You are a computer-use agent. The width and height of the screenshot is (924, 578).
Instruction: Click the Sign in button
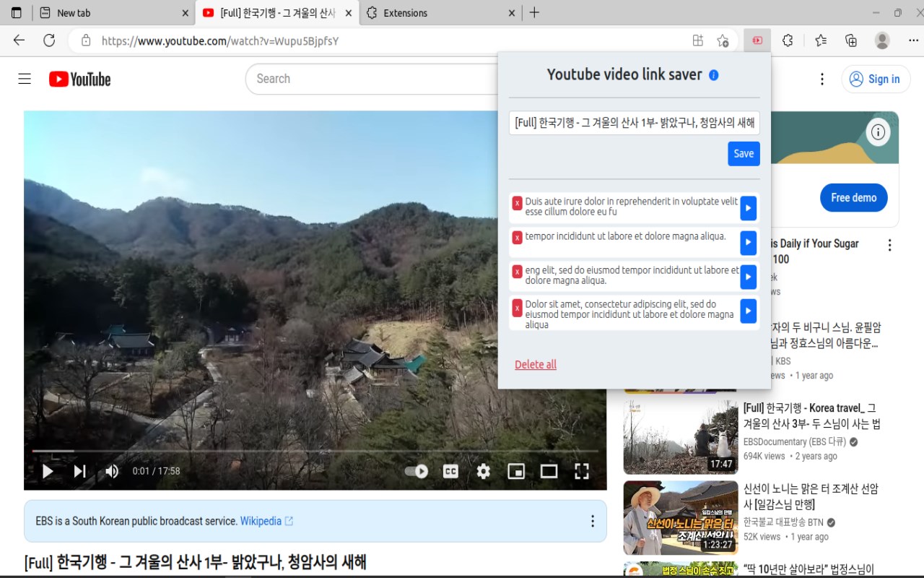coord(875,79)
